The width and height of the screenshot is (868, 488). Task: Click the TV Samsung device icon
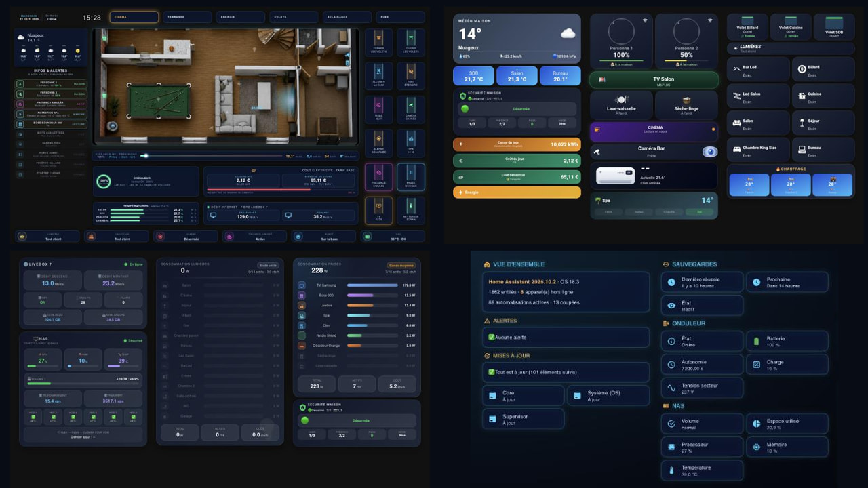301,285
